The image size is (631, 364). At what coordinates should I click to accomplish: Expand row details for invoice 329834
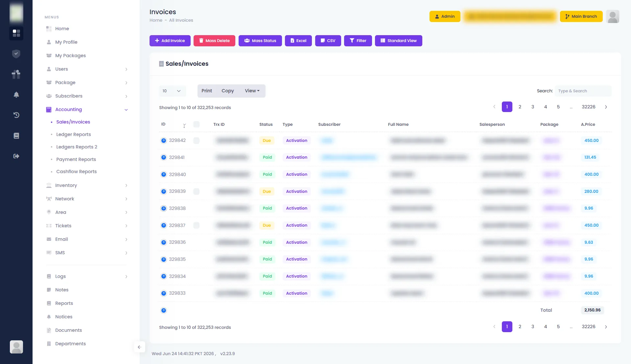pos(164,276)
